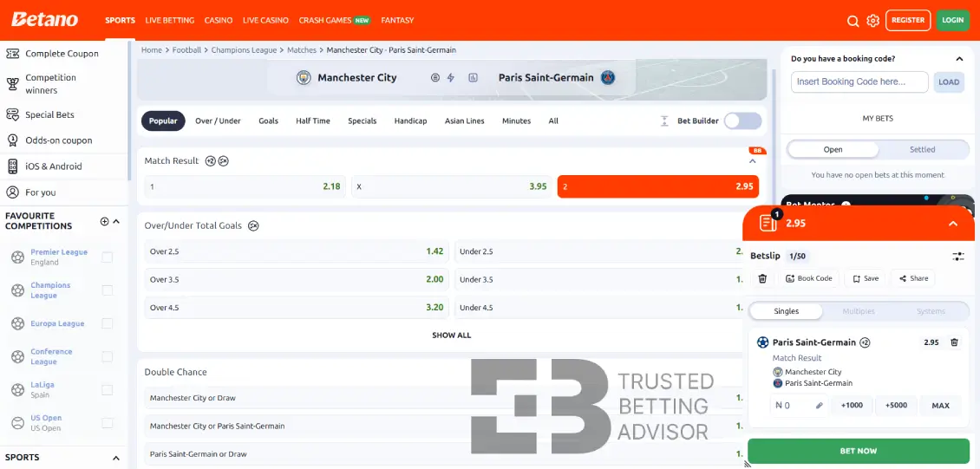
Task: Switch My Bets to Settled
Action: [923, 150]
